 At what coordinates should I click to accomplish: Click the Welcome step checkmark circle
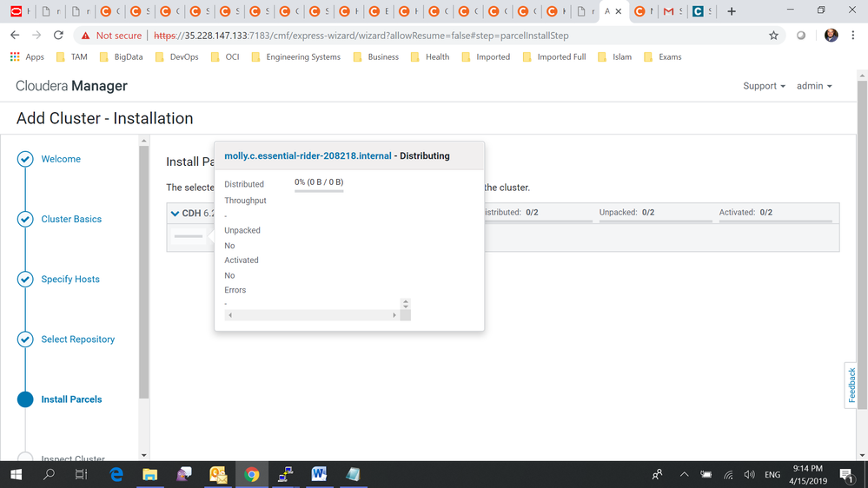[25, 159]
